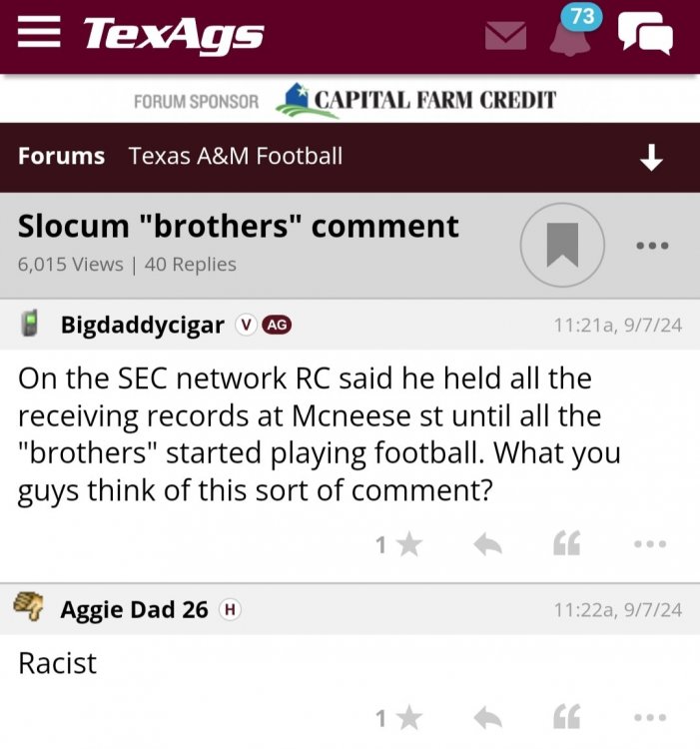Open the hamburger navigation menu

tap(39, 34)
